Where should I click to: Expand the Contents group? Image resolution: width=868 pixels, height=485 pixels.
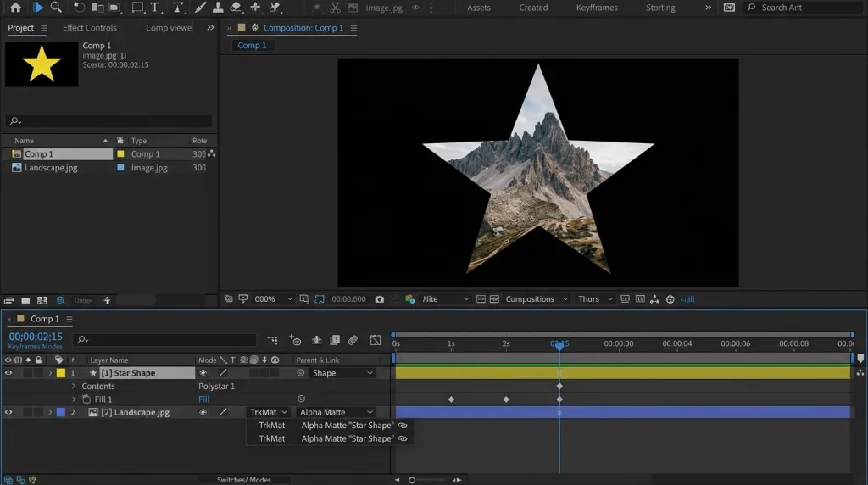click(x=74, y=387)
